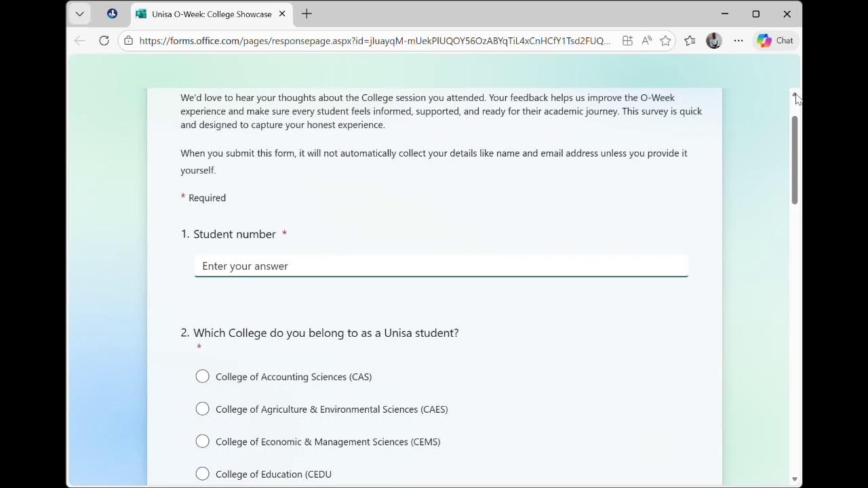Screen dimensions: 868x488
Task: View site information lock icon
Action: tap(129, 41)
